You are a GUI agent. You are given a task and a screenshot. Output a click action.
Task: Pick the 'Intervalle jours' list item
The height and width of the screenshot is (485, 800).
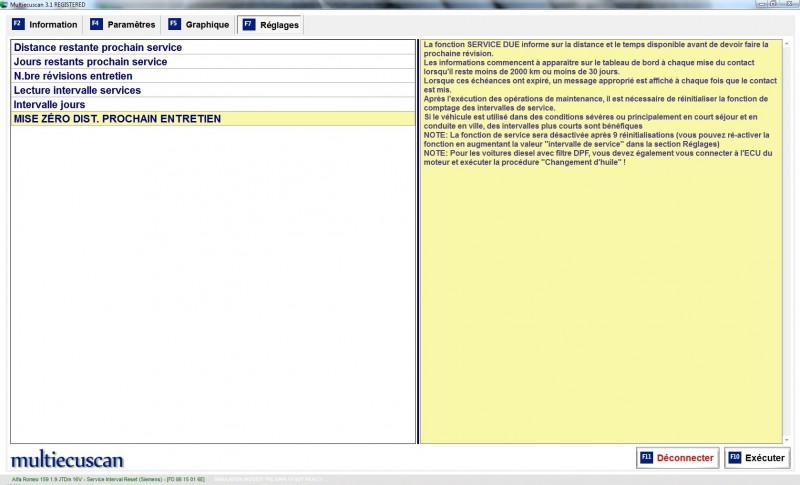pos(49,104)
